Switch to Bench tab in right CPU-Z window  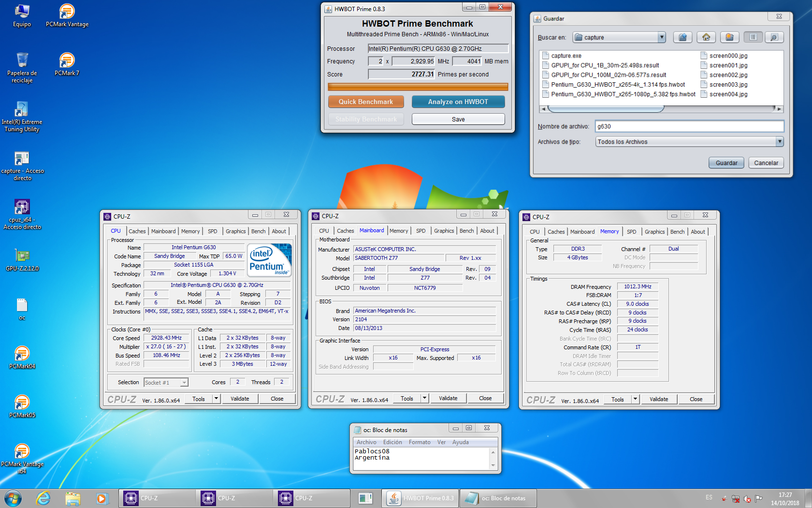(x=678, y=232)
